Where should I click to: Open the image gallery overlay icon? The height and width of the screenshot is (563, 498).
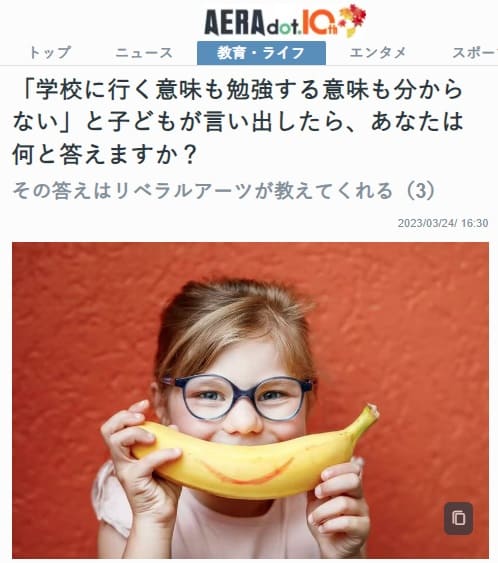point(459,518)
